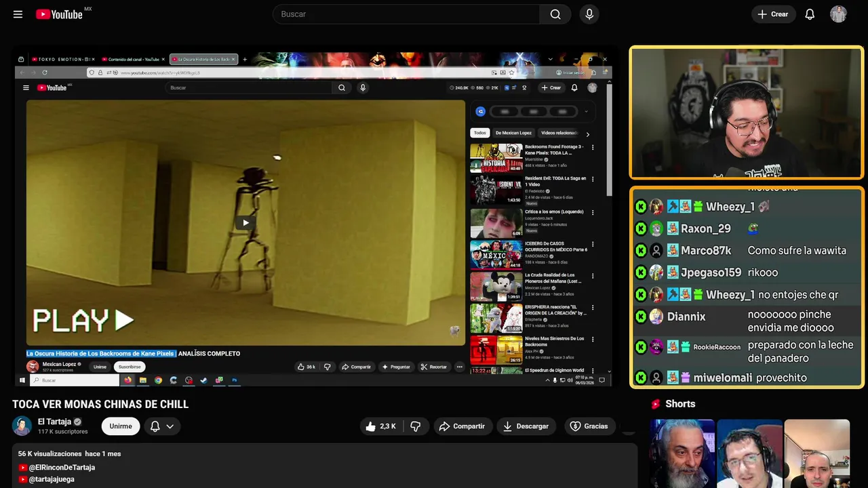Open options menu for Crítica a los emos
Viewport: 868px width, 488px height.
pyautogui.click(x=593, y=213)
